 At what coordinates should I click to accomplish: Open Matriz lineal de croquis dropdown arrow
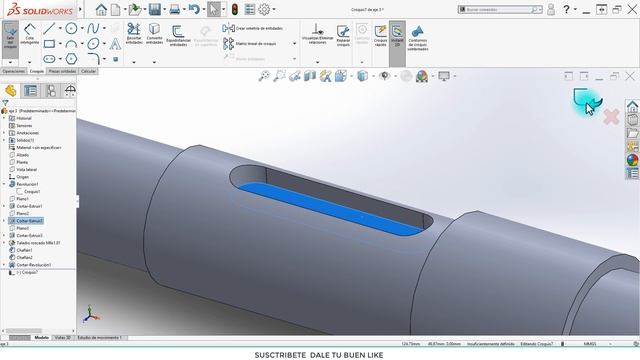[x=294, y=44]
